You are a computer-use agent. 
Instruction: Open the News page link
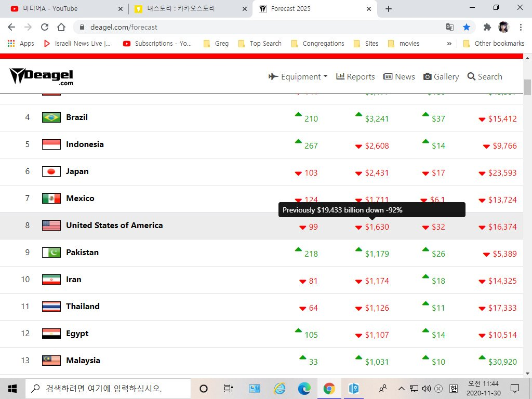click(x=399, y=76)
